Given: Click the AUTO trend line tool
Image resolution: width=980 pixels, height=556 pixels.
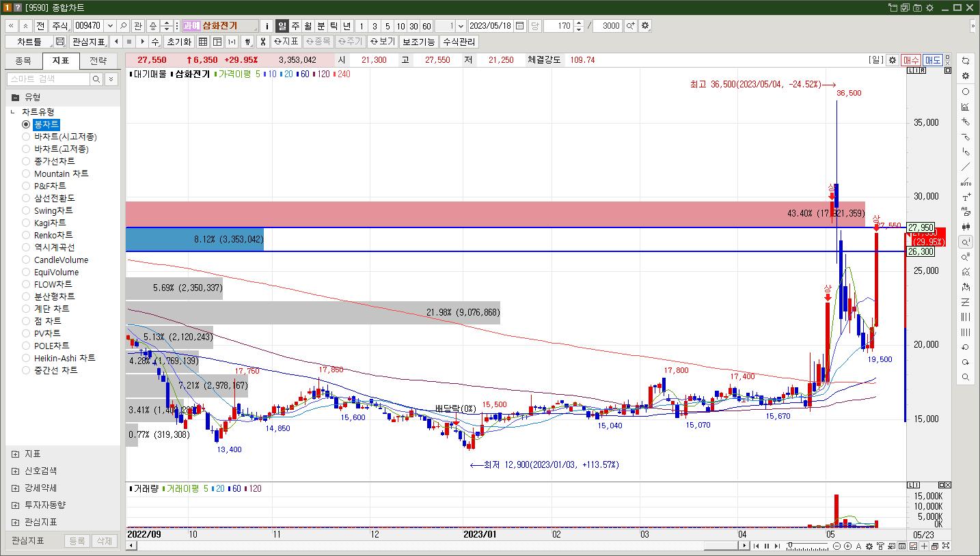Looking at the screenshot, I should 966,182.
